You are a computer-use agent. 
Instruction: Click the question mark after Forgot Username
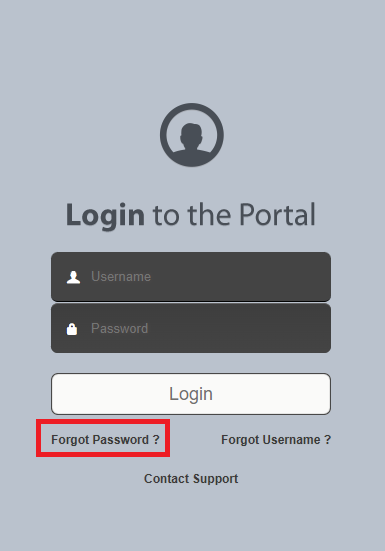coord(327,439)
